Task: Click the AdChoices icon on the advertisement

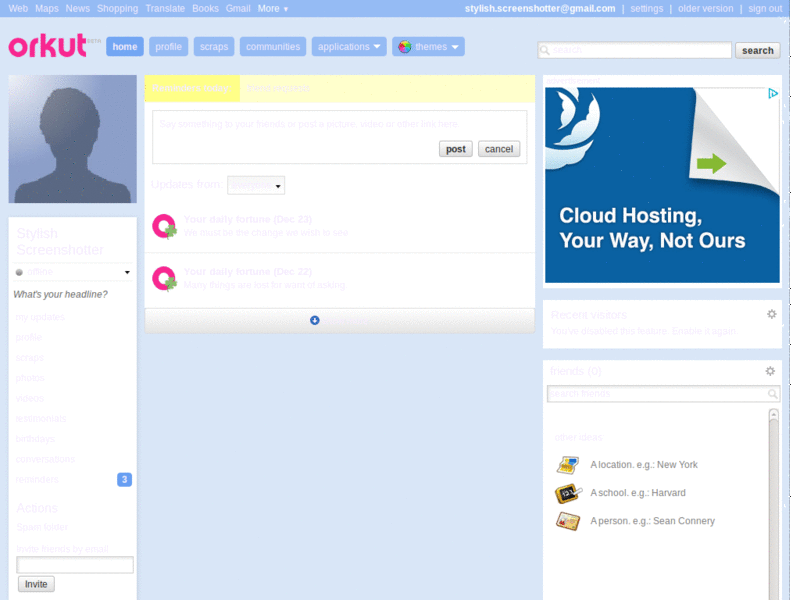Action: pyautogui.click(x=772, y=93)
